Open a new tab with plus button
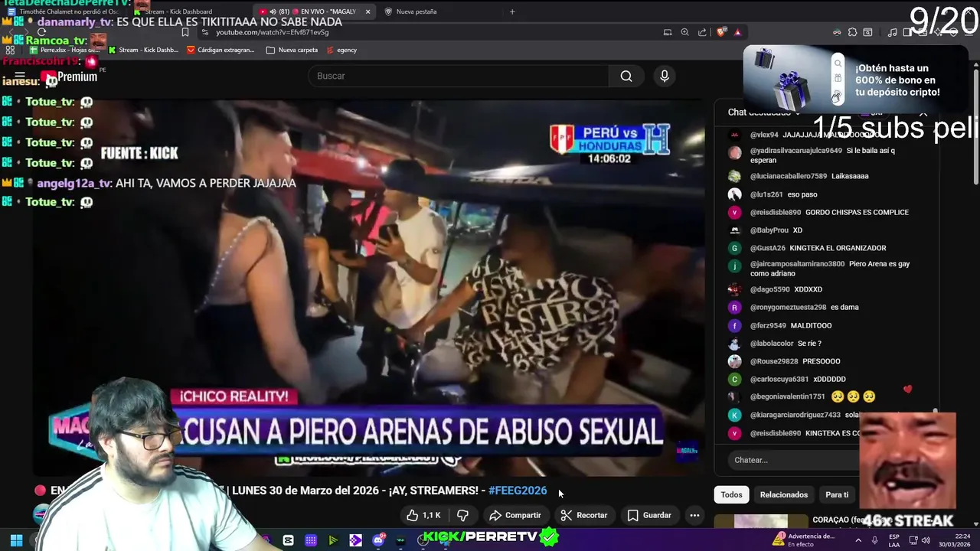This screenshot has width=980, height=551. tap(512, 11)
